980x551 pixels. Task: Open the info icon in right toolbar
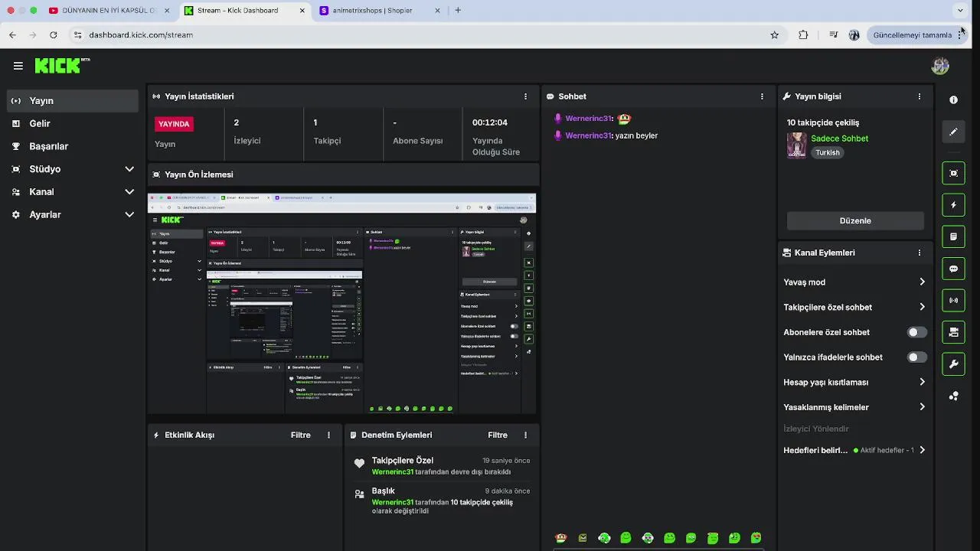(953, 100)
